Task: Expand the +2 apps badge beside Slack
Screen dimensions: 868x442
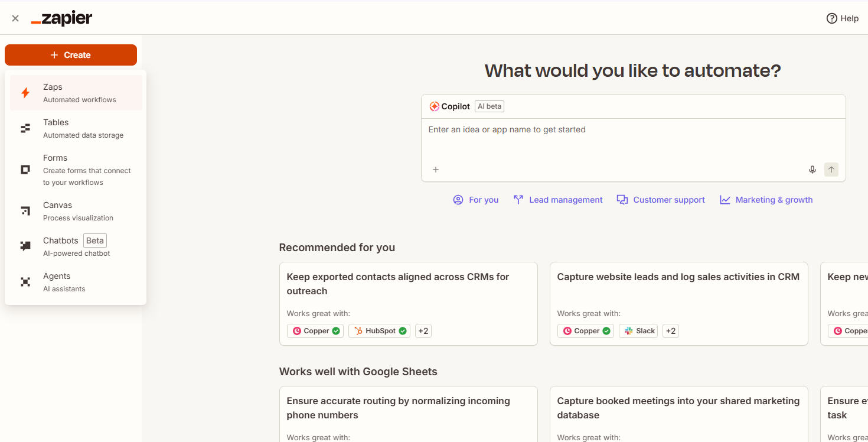Action: click(671, 331)
